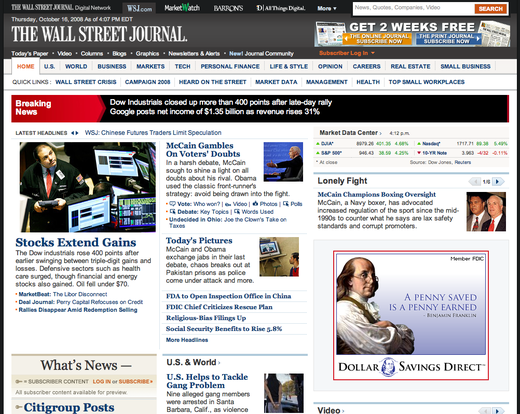Open Rallies Disappear Amid Redemption Selling
Viewport: 520px width, 414px height.
click(x=78, y=310)
